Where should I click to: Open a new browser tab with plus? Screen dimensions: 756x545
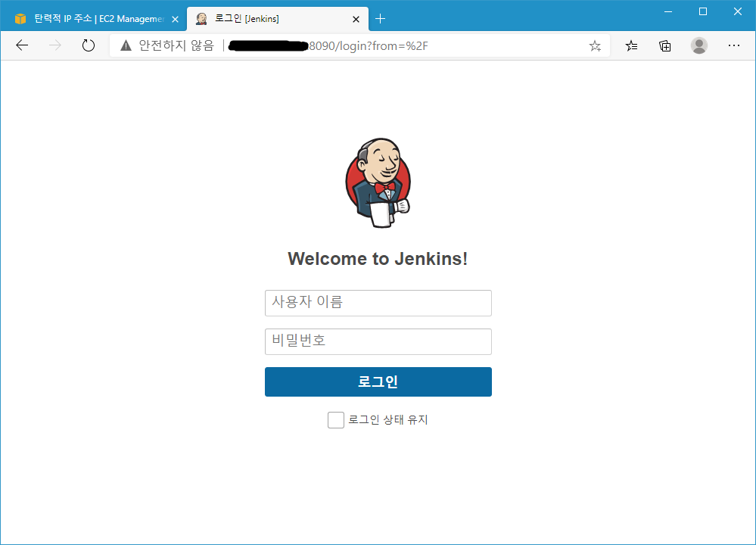tap(380, 19)
